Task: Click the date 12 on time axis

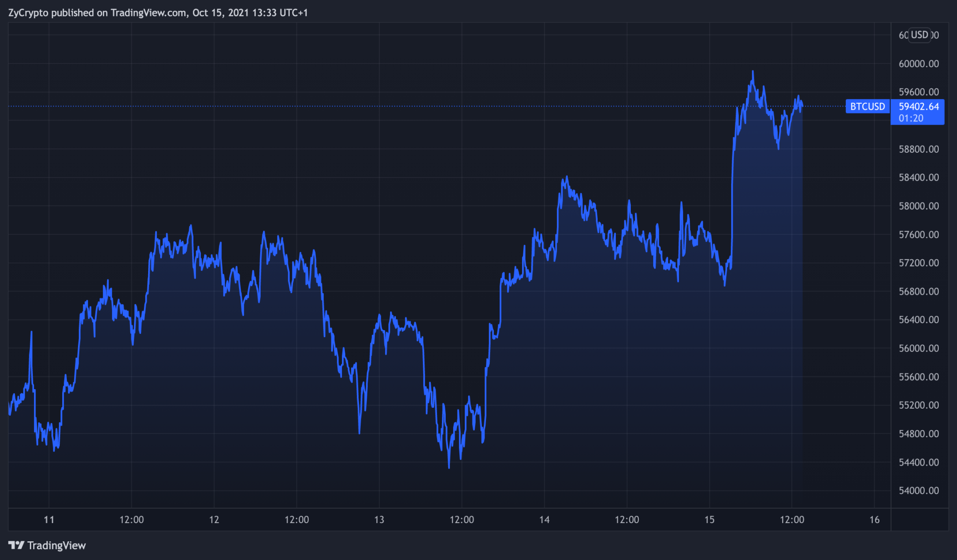Action: pos(214,520)
